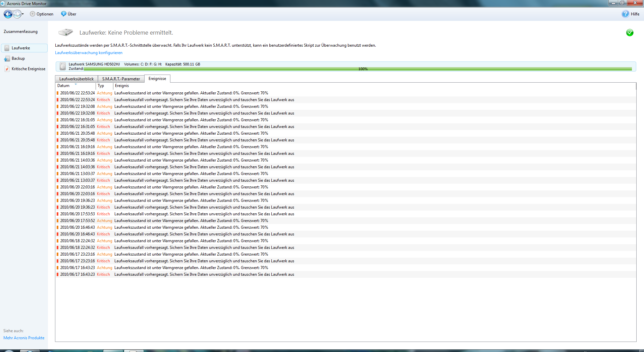Open the navigation history dropdown arrow
Image resolution: width=644 pixels, height=352 pixels.
pyautogui.click(x=23, y=14)
